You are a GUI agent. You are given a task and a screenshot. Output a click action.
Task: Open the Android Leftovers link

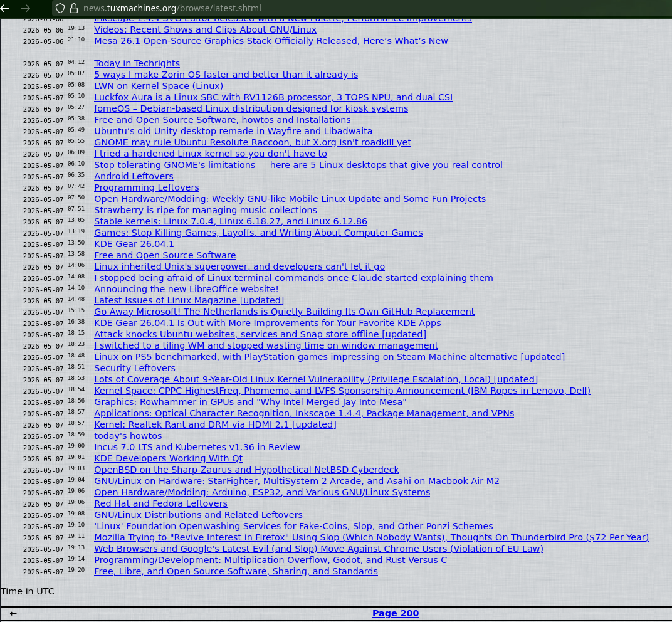coord(134,176)
